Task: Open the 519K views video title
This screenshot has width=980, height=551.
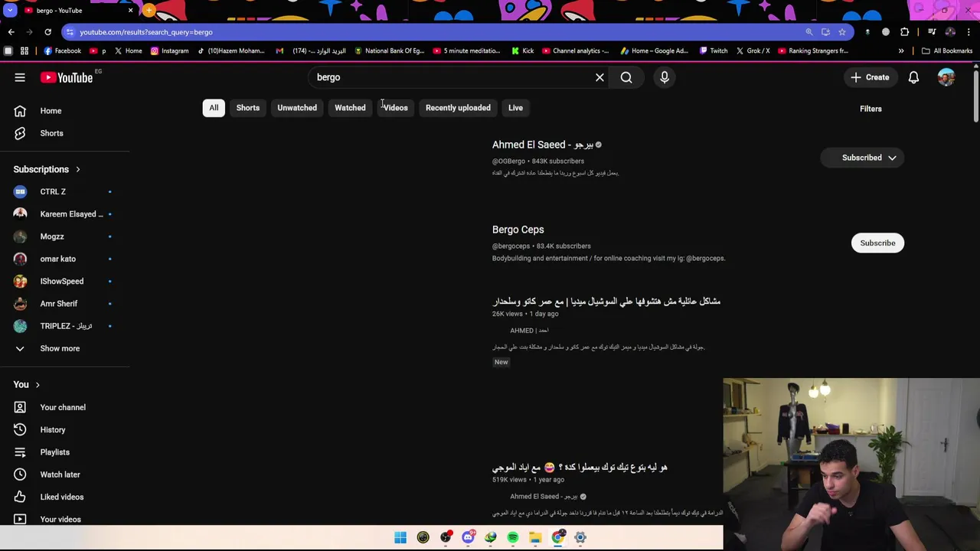Action: 580,468
